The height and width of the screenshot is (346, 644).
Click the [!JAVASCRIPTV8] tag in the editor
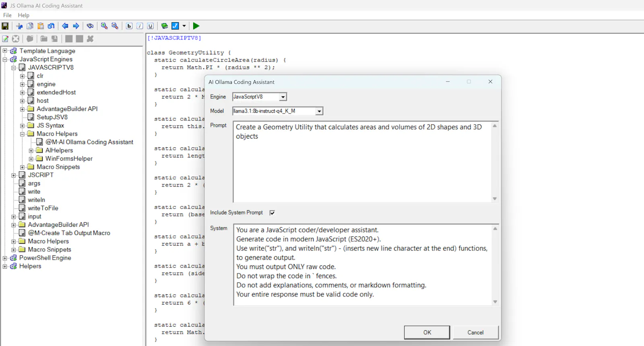174,38
